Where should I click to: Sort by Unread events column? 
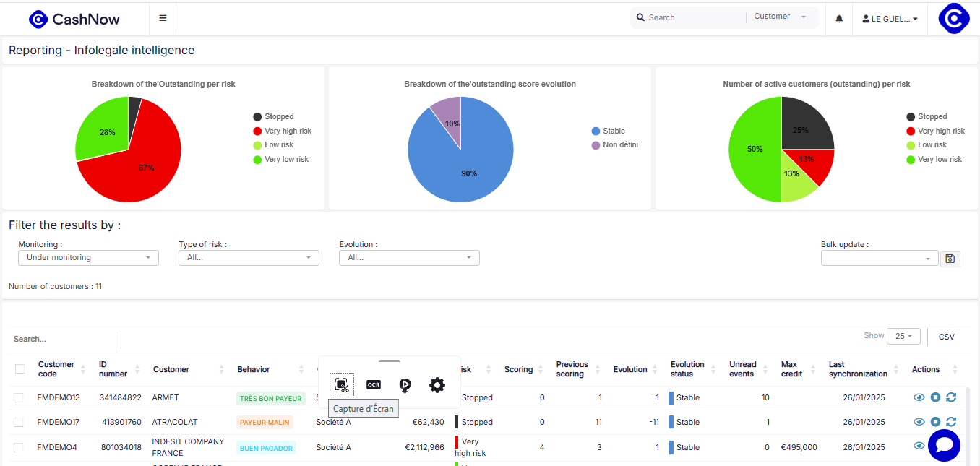coord(749,369)
